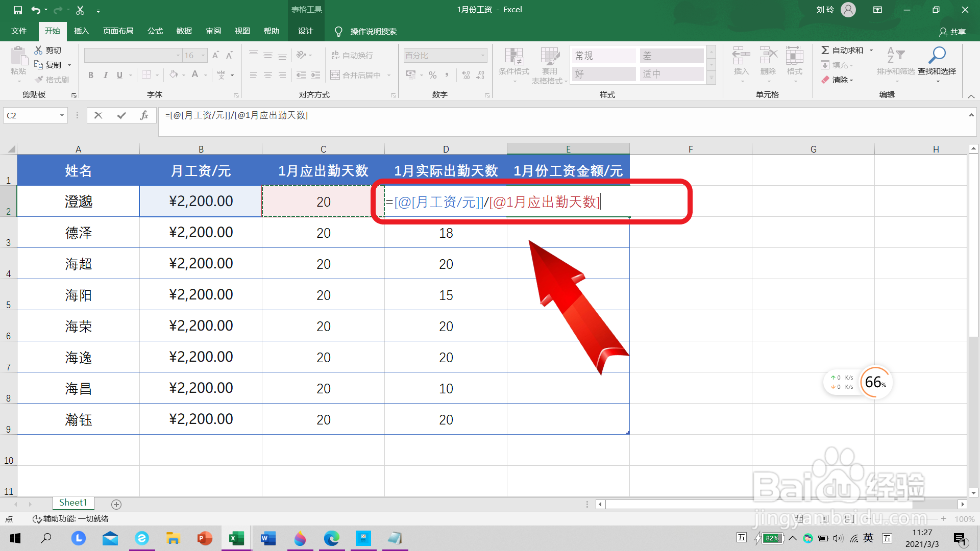Expand the cell styles gallery
Viewport: 980px width, 551px height.
(712, 78)
